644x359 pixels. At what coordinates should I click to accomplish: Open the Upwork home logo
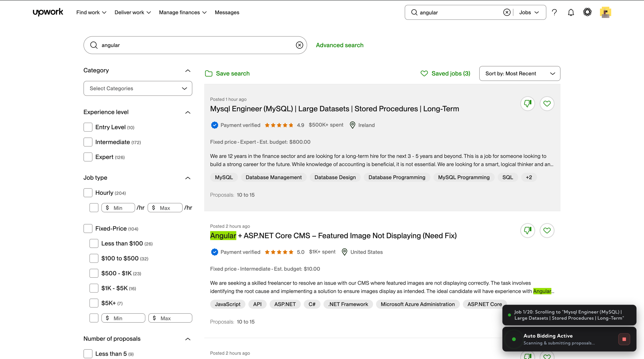48,12
